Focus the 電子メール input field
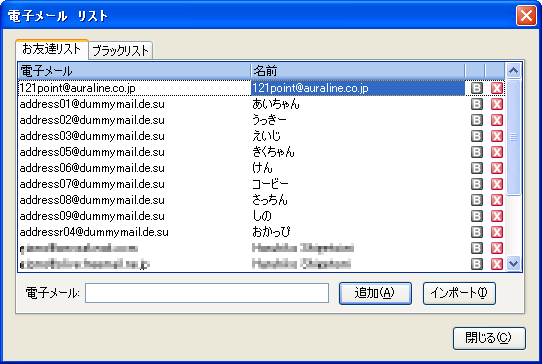 (x=207, y=293)
